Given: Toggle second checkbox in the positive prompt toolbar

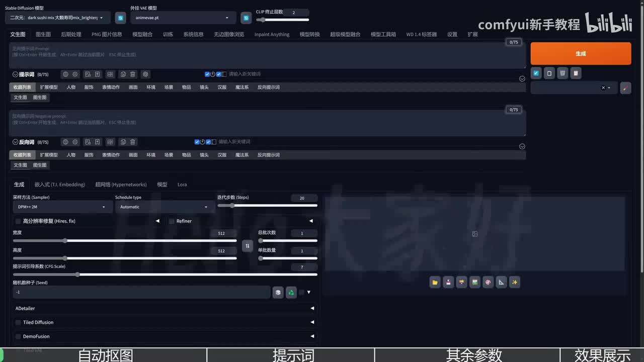Looking at the screenshot, I should 219,74.
